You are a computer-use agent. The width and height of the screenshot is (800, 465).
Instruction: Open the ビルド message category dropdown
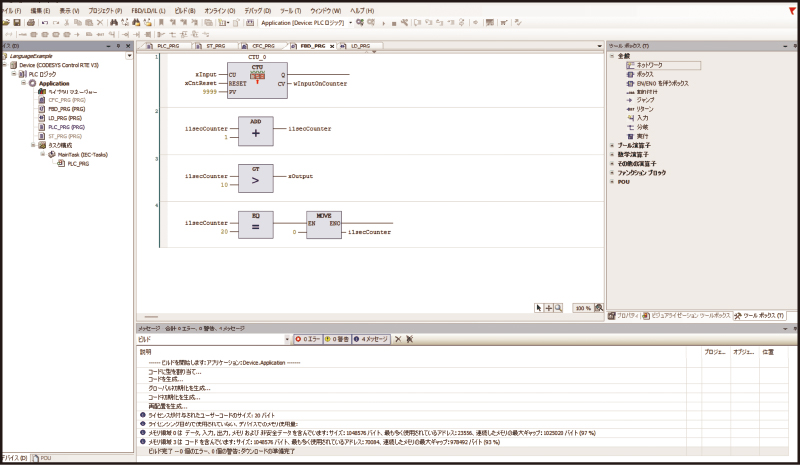pos(287,339)
